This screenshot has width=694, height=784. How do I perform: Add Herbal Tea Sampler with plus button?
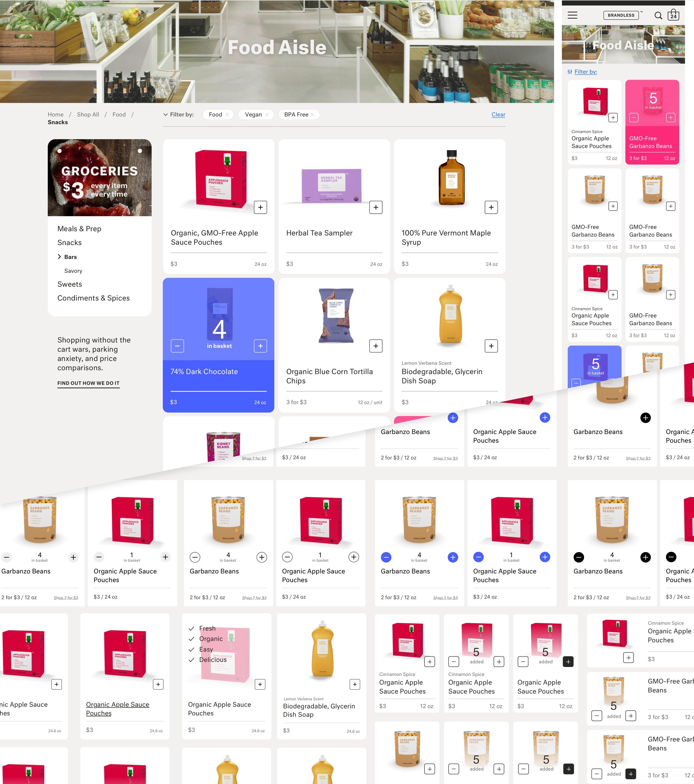376,207
